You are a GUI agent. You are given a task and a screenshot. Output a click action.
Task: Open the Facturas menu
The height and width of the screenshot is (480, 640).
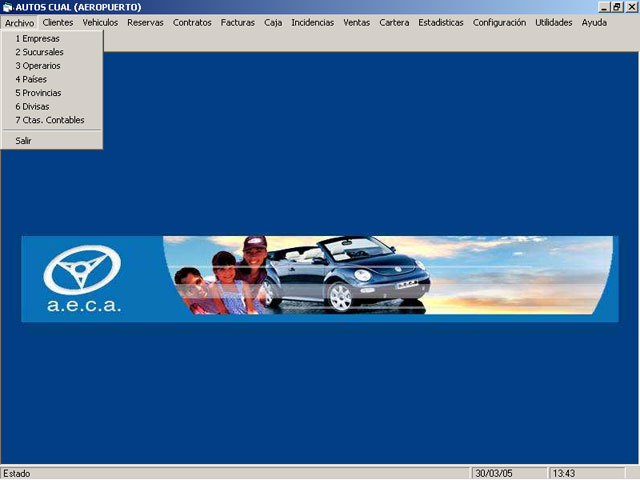click(238, 22)
